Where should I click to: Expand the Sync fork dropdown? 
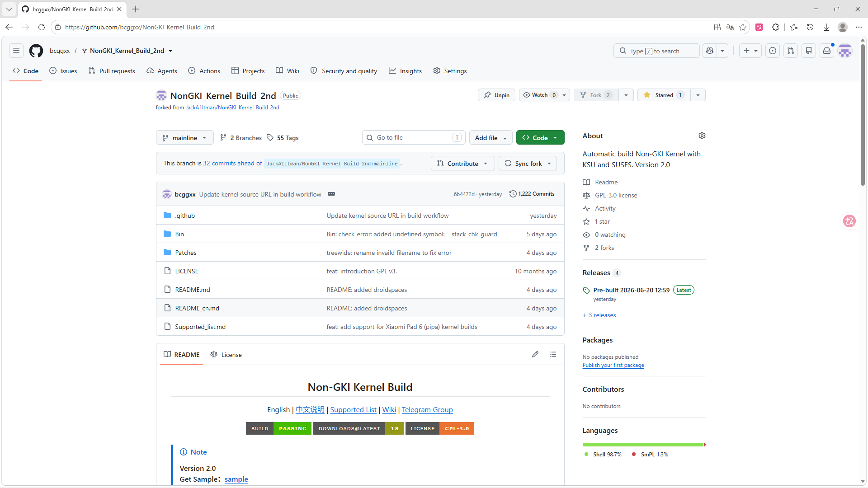pos(528,164)
